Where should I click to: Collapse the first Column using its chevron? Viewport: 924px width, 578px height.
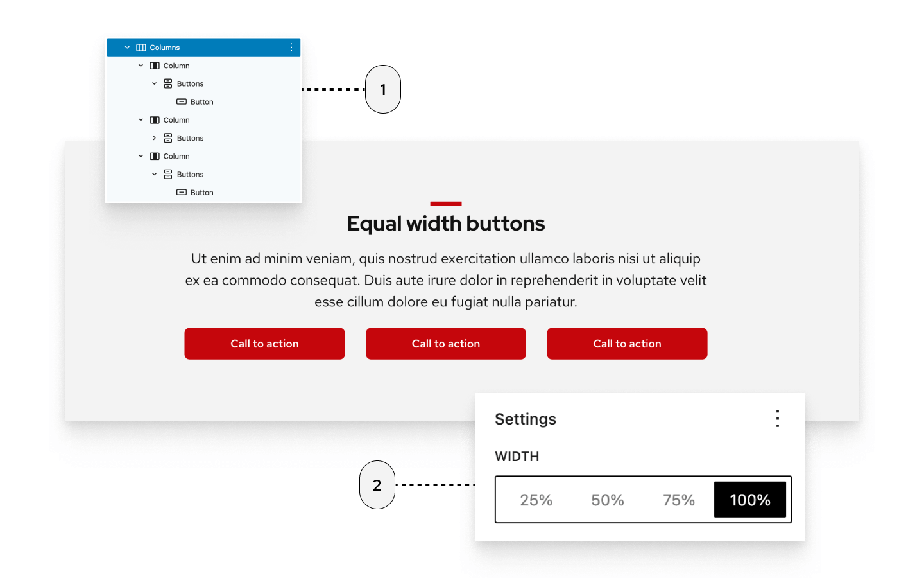click(x=141, y=66)
